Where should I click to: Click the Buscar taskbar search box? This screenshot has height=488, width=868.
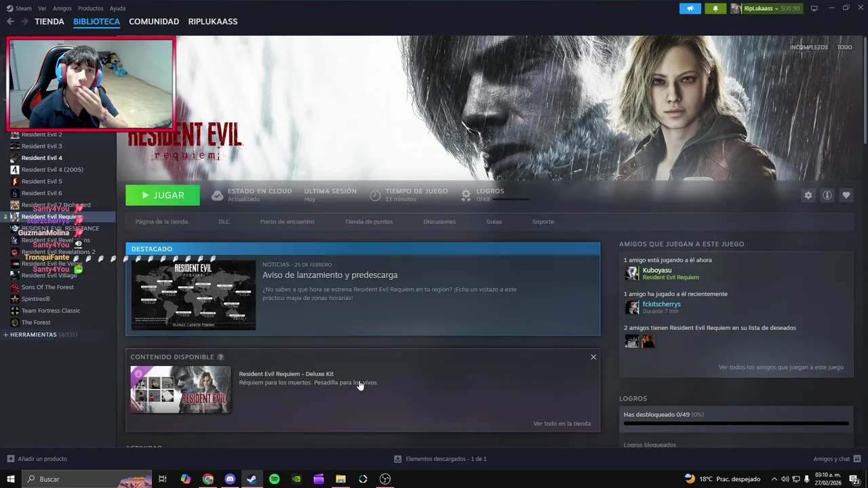click(x=87, y=479)
